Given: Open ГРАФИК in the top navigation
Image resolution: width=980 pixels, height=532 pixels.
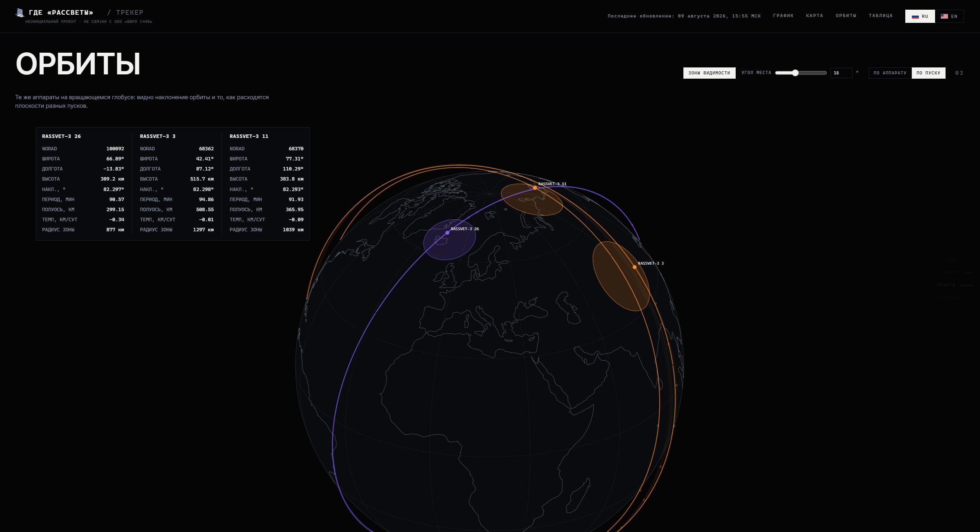Looking at the screenshot, I should click(783, 16).
